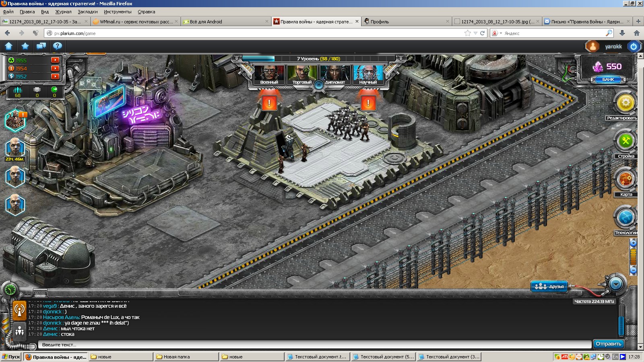644x362 pixels.
Task: Click the chat text input field
Action: [x=315, y=345]
